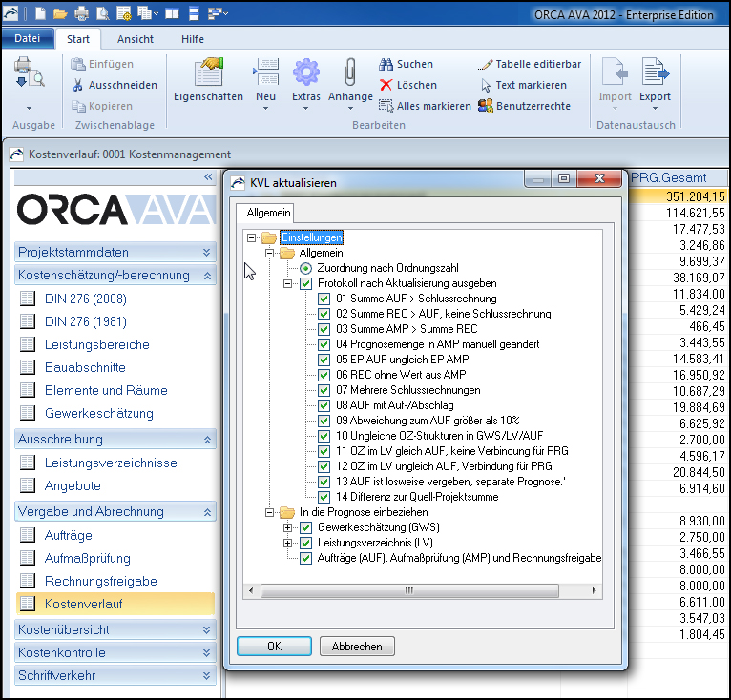The height and width of the screenshot is (700, 731).
Task: Open the Extras gear icon
Action: pos(306,73)
